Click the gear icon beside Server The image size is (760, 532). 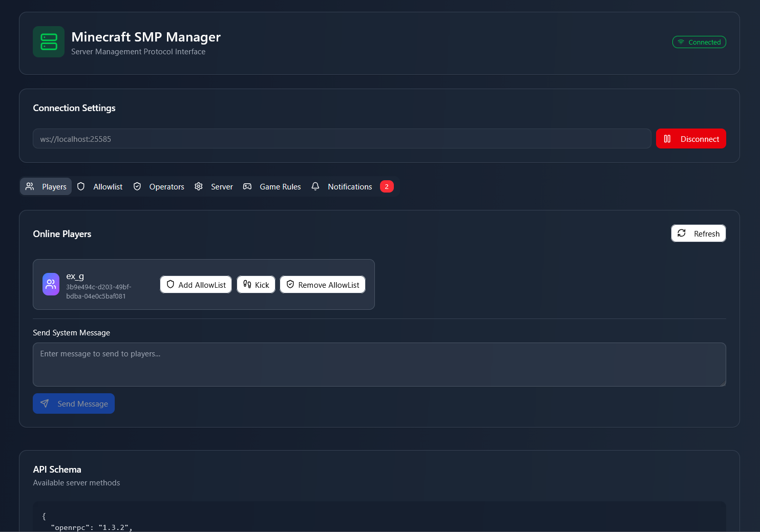pyautogui.click(x=199, y=186)
